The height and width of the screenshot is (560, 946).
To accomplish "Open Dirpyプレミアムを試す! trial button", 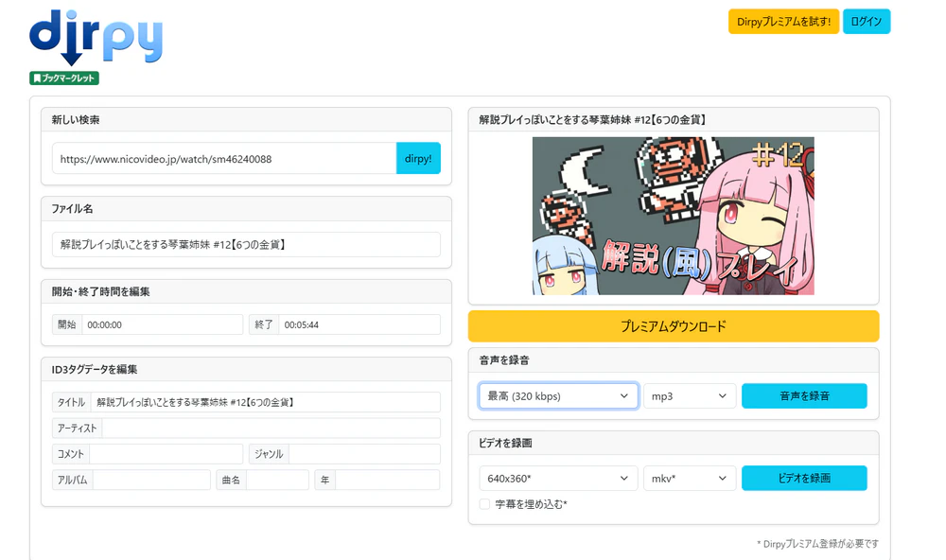I will click(x=783, y=19).
